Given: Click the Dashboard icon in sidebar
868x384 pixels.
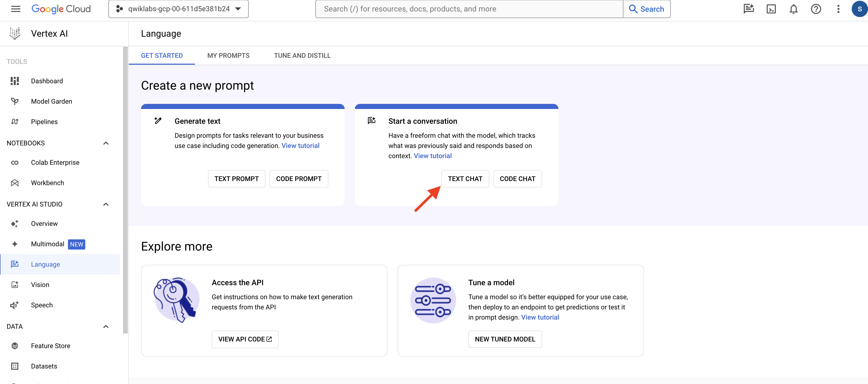Looking at the screenshot, I should (x=15, y=81).
